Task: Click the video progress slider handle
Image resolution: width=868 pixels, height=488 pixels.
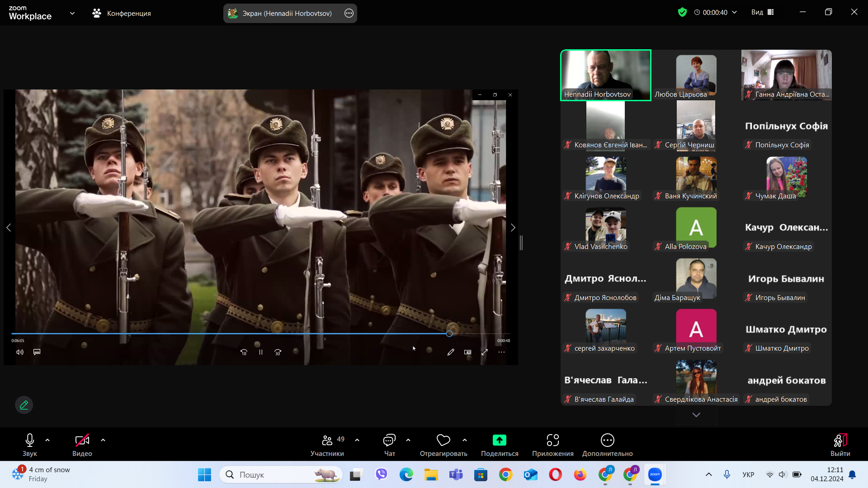Action: tap(449, 334)
